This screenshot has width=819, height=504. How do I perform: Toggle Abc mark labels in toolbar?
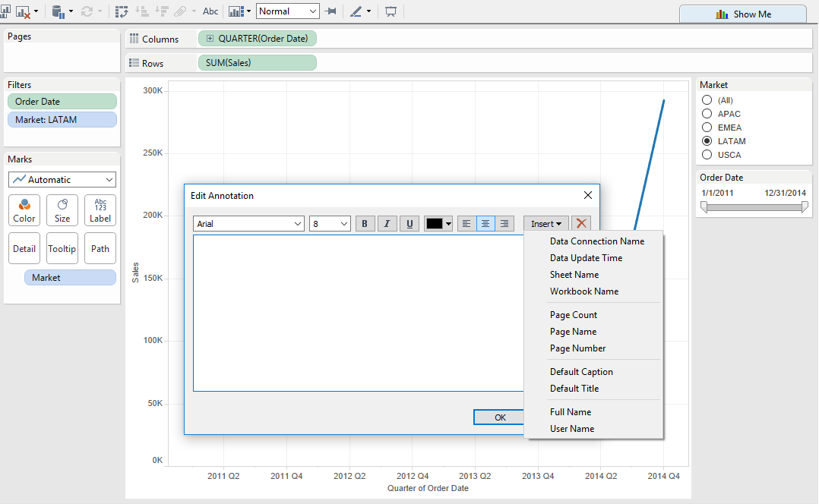[x=210, y=11]
